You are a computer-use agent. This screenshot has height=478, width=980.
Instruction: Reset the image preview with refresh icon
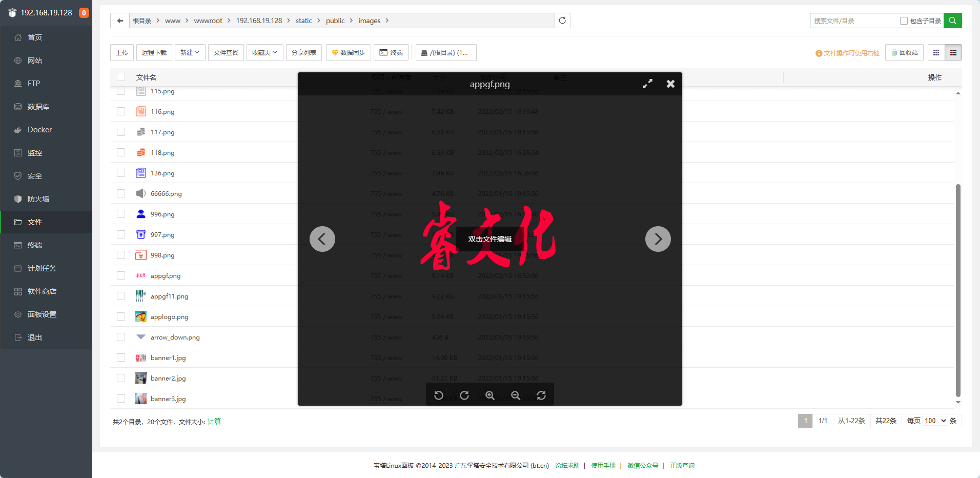click(541, 395)
